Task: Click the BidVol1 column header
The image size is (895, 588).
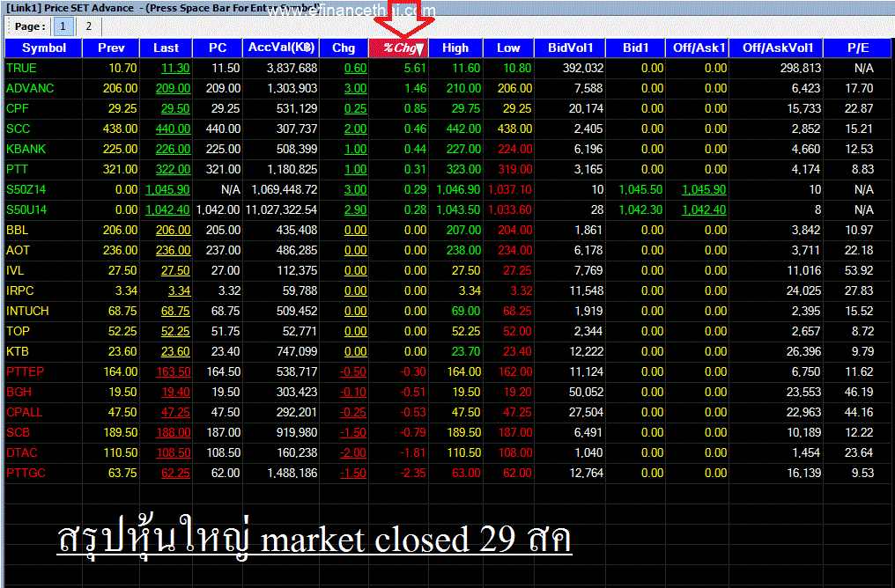Action: [x=570, y=48]
